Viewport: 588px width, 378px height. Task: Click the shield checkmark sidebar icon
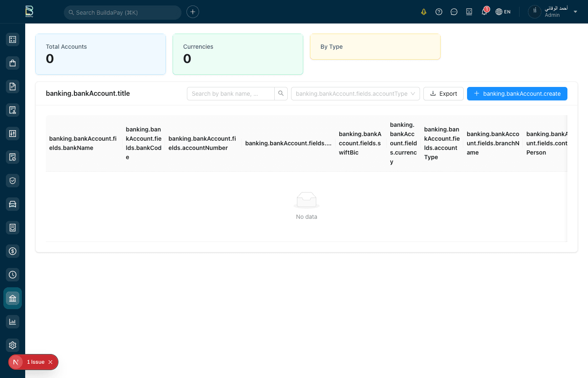(x=13, y=181)
